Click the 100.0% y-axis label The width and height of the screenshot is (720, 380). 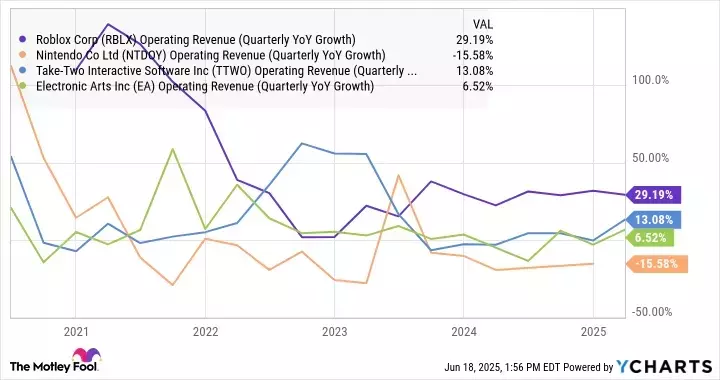pyautogui.click(x=651, y=80)
